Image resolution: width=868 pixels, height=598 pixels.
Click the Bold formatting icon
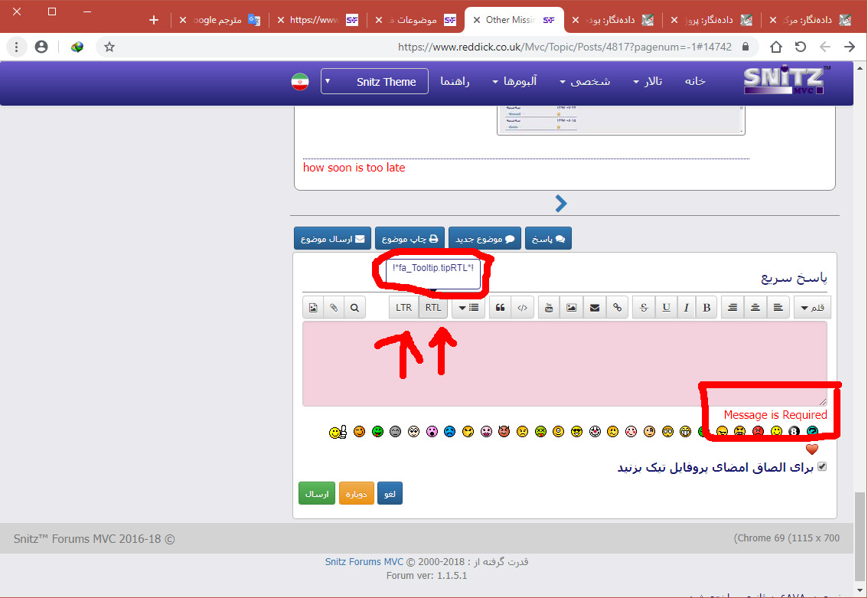coord(706,308)
